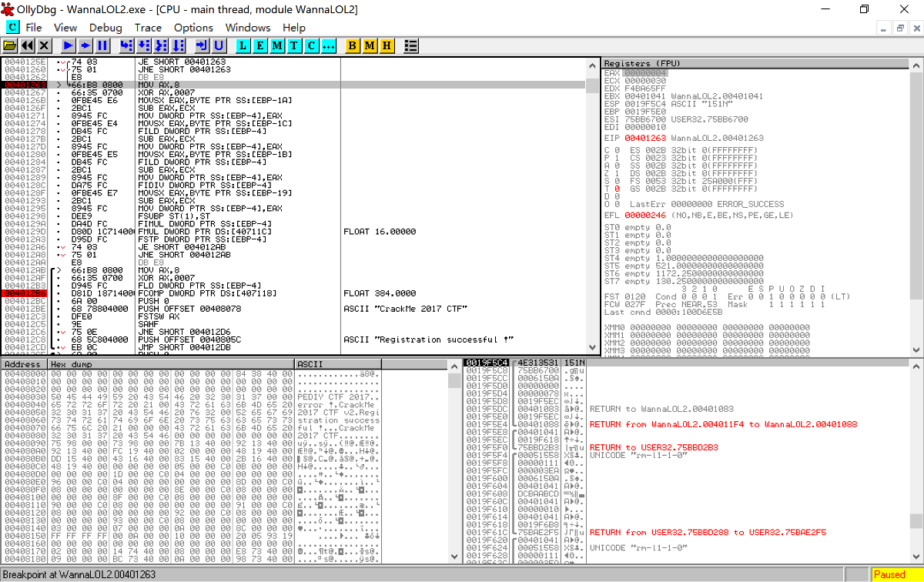Show hardware breakpoints with the yellow H icon
The width and height of the screenshot is (924, 582).
pyautogui.click(x=387, y=46)
